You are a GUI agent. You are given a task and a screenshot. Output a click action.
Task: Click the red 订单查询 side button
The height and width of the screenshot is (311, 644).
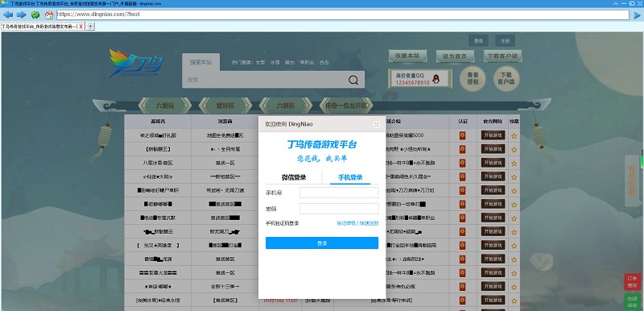pyautogui.click(x=631, y=282)
